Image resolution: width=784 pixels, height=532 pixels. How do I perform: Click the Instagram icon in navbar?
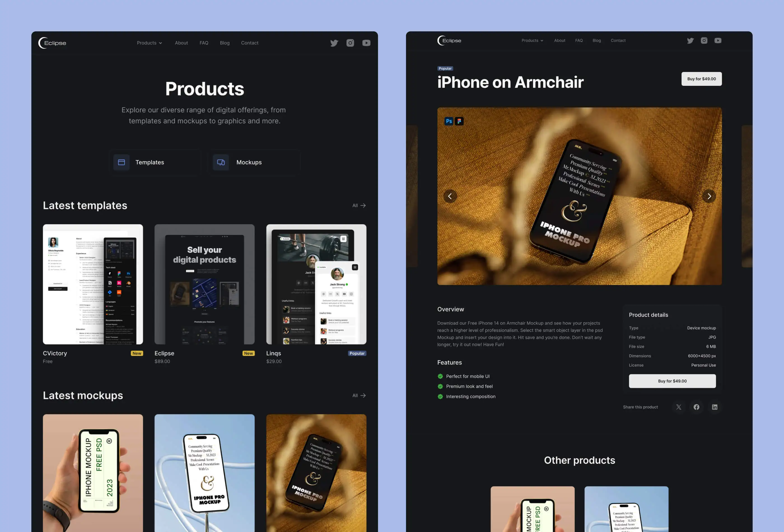351,43
